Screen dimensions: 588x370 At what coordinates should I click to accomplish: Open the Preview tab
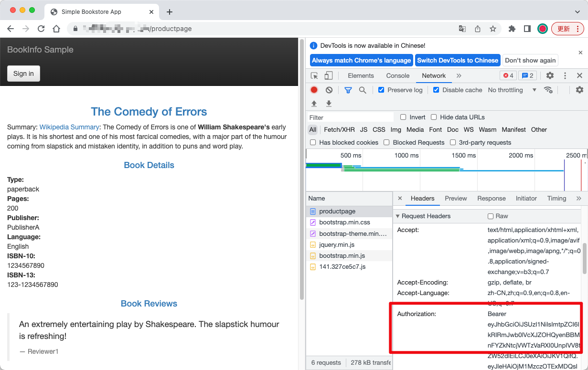point(456,198)
